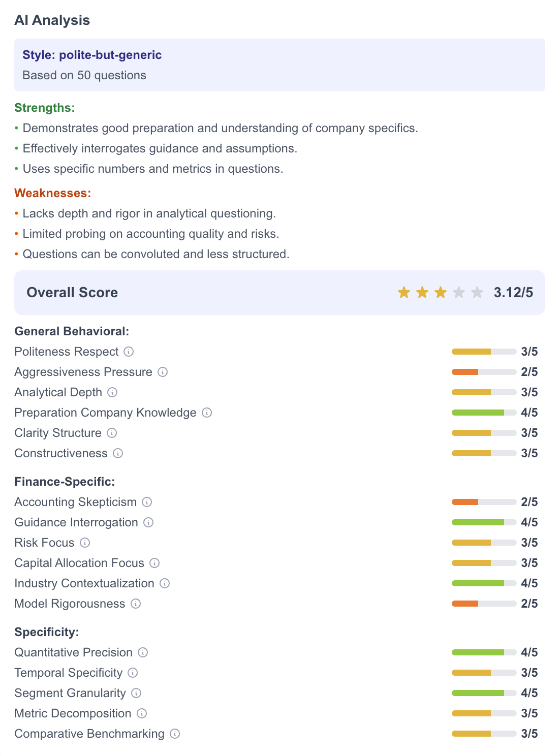Show info for Clarity Structure
The image size is (560, 756).
point(112,433)
